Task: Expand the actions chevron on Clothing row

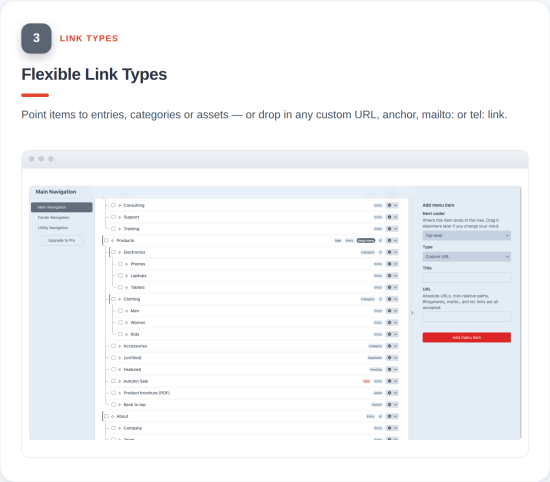Action: click(396, 299)
